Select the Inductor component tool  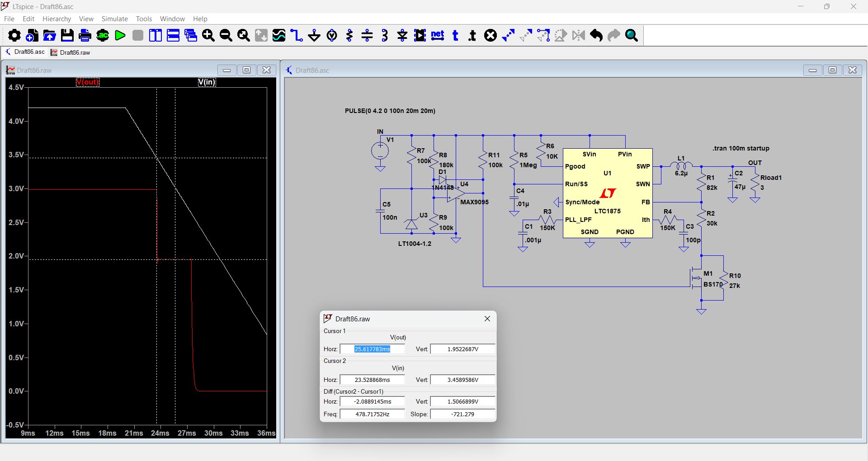pos(385,35)
